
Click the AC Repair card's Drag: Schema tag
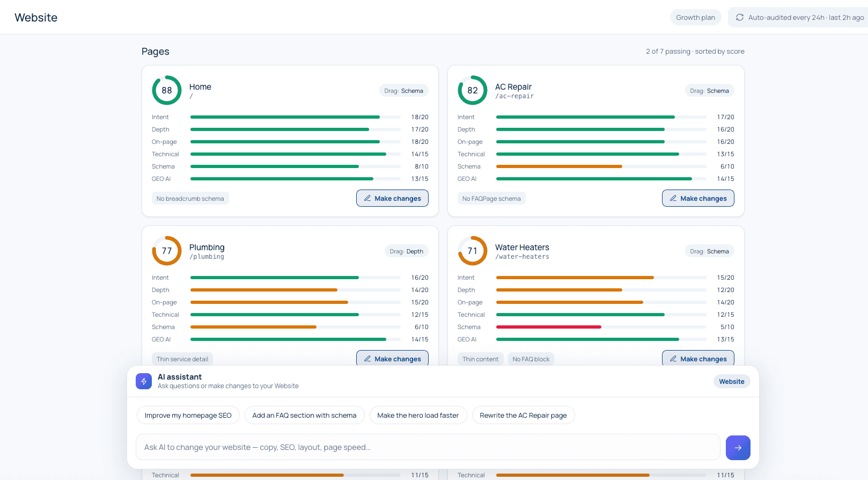(709, 91)
